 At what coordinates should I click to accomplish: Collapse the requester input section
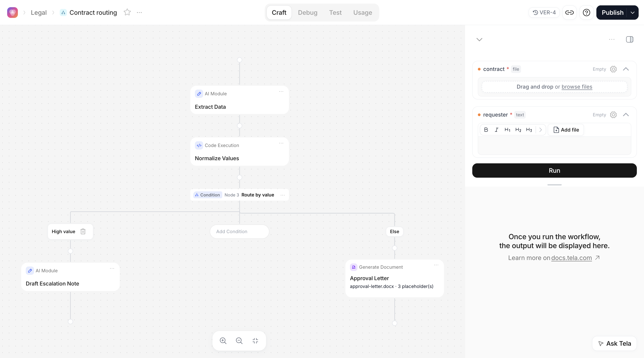626,115
